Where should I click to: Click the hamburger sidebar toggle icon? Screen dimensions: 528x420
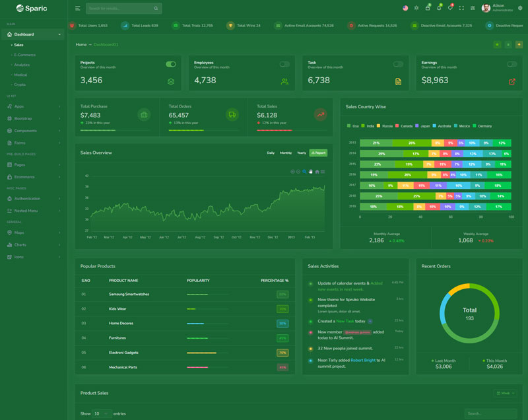78,9
